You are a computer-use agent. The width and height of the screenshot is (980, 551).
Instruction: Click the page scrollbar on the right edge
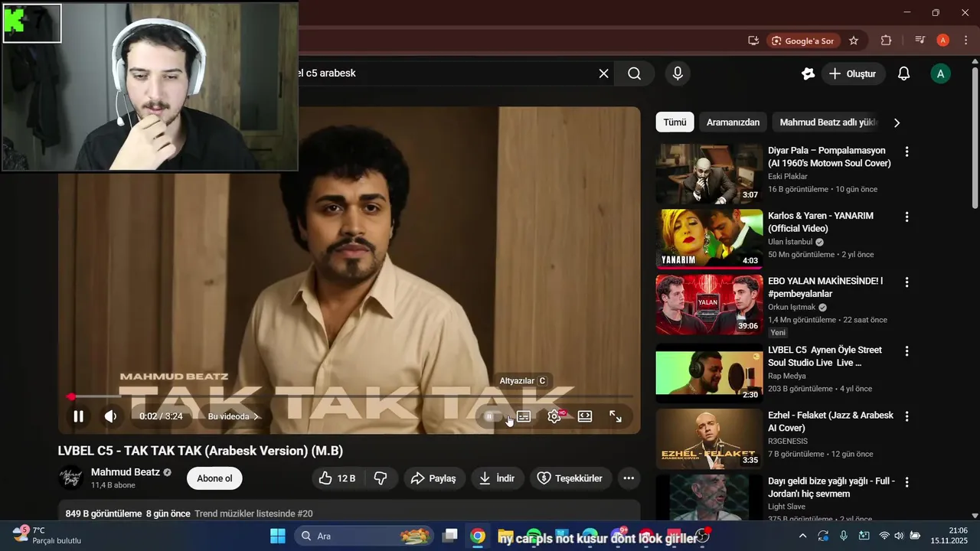tap(975, 138)
